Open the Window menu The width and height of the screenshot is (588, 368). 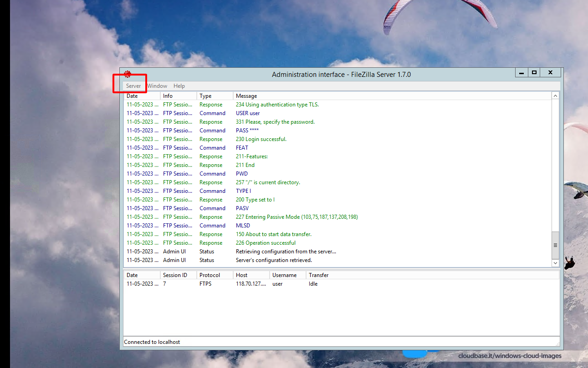(157, 86)
